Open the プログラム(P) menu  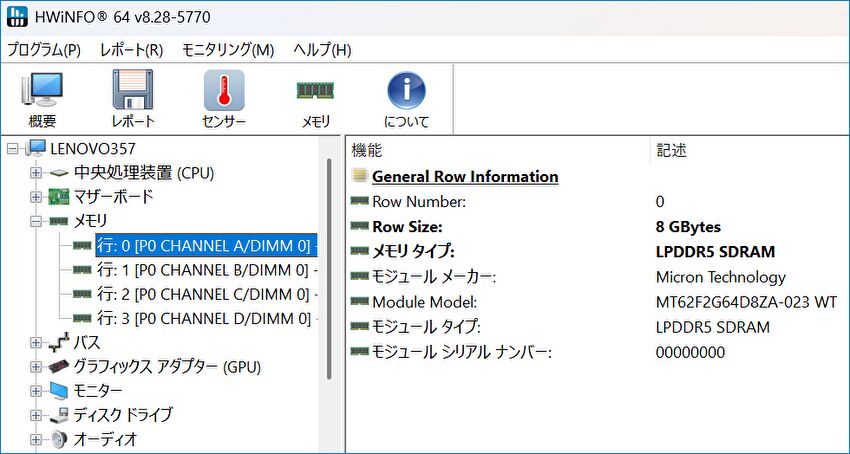tap(44, 50)
